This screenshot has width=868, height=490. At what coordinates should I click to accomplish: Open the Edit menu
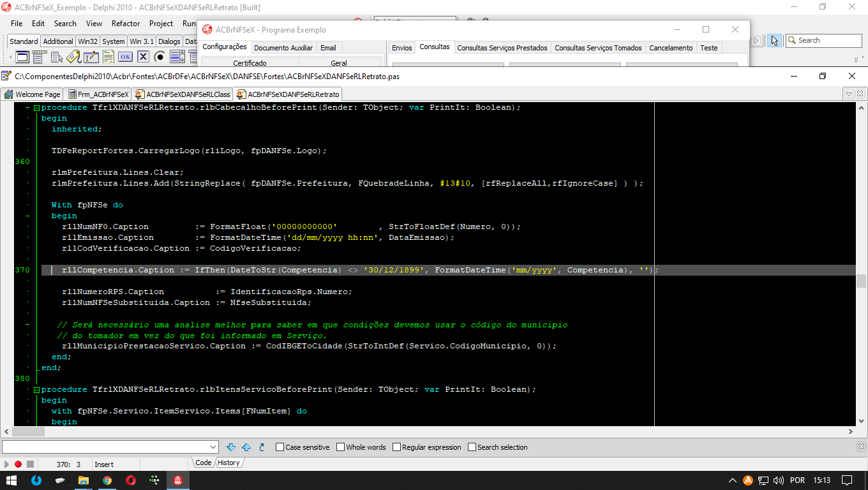tap(38, 24)
